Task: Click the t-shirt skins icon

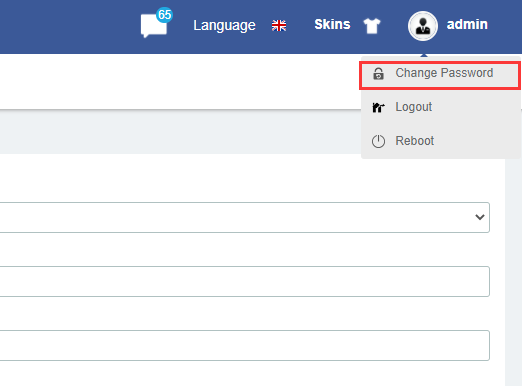Action: tap(372, 25)
